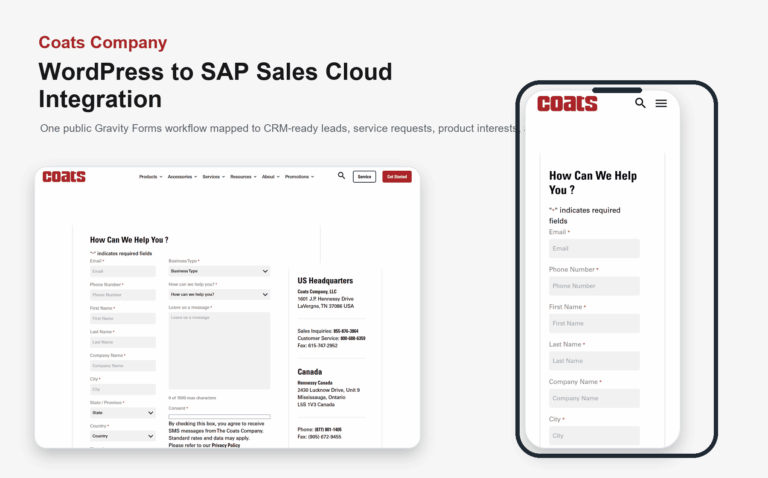Click the Service outlined button
Viewport: 768px width, 478px height.
364,177
